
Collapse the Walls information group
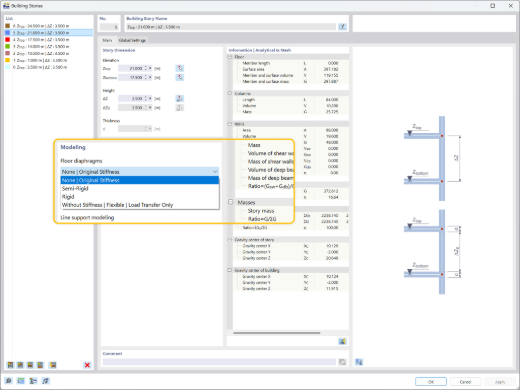[x=230, y=124]
